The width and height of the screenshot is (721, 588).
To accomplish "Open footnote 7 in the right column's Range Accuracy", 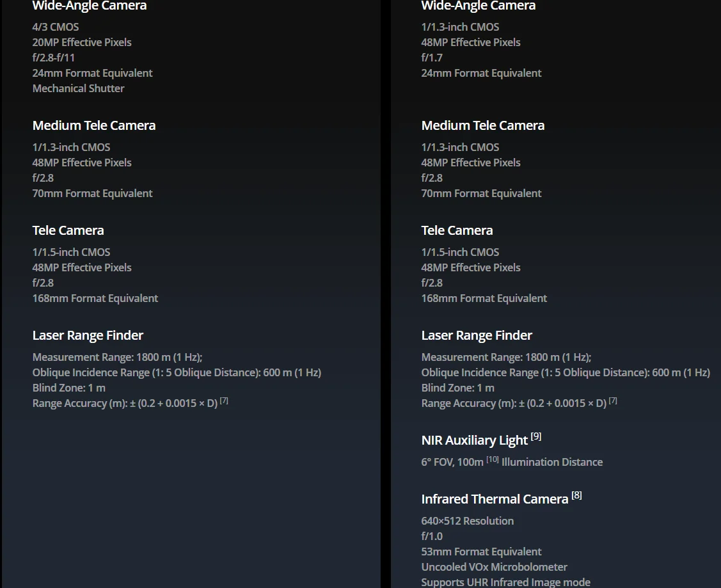I will (x=613, y=401).
